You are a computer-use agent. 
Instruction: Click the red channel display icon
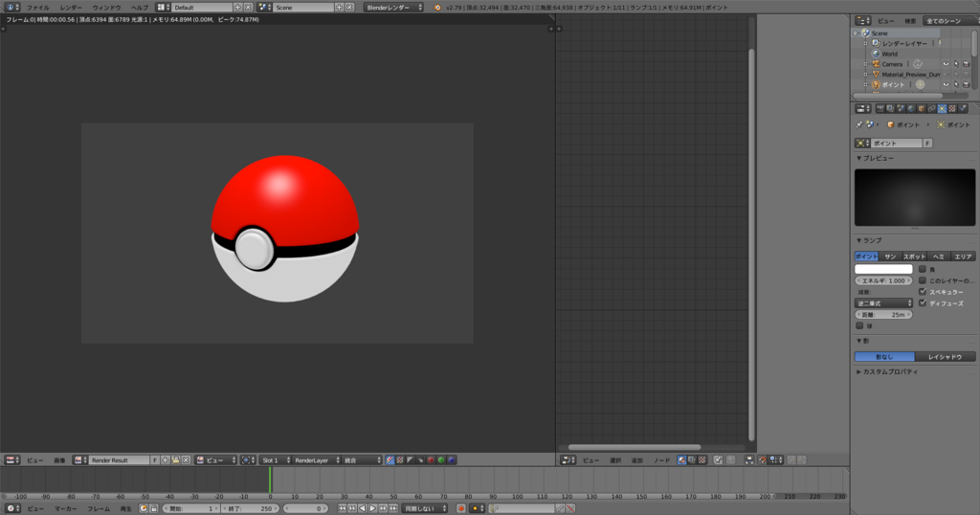tap(430, 460)
